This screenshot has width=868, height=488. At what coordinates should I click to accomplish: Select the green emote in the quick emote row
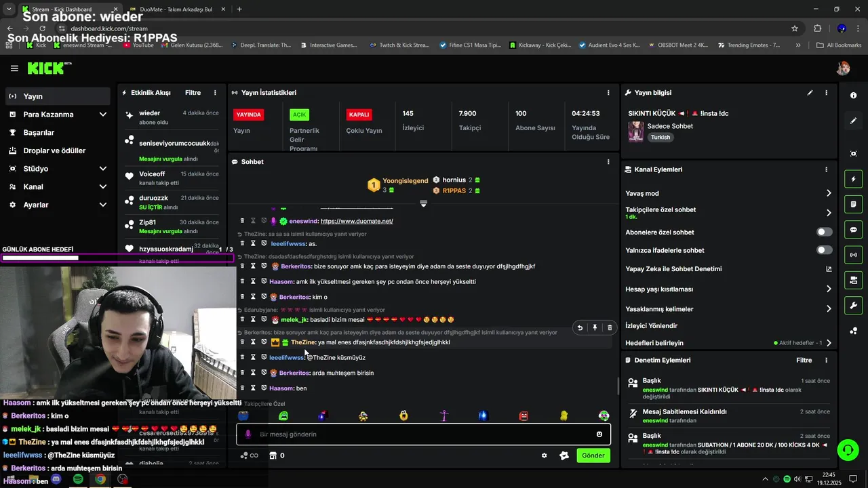click(x=283, y=415)
